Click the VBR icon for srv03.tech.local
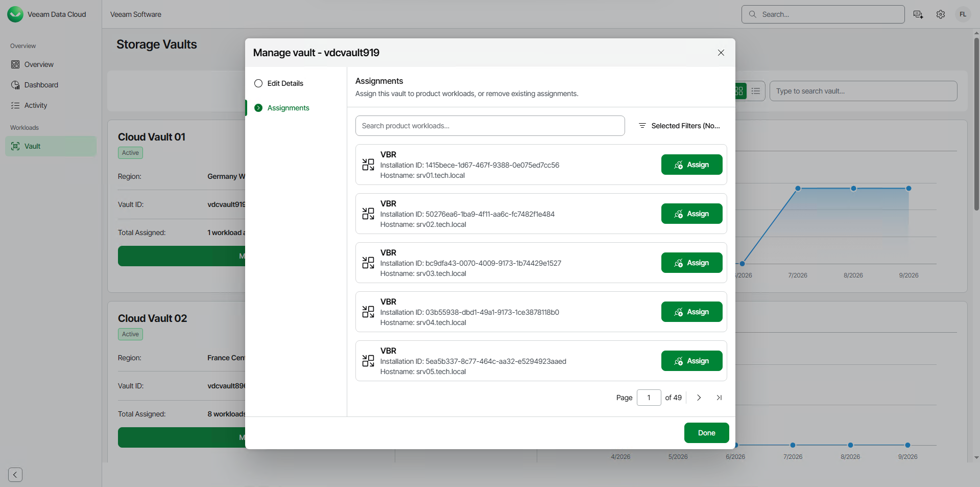The height and width of the screenshot is (487, 980). coord(368,263)
